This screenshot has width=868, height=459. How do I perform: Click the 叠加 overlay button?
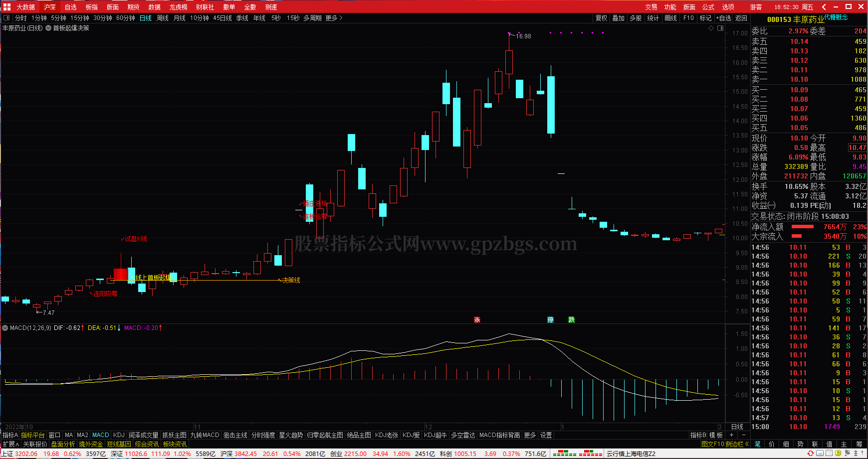619,18
